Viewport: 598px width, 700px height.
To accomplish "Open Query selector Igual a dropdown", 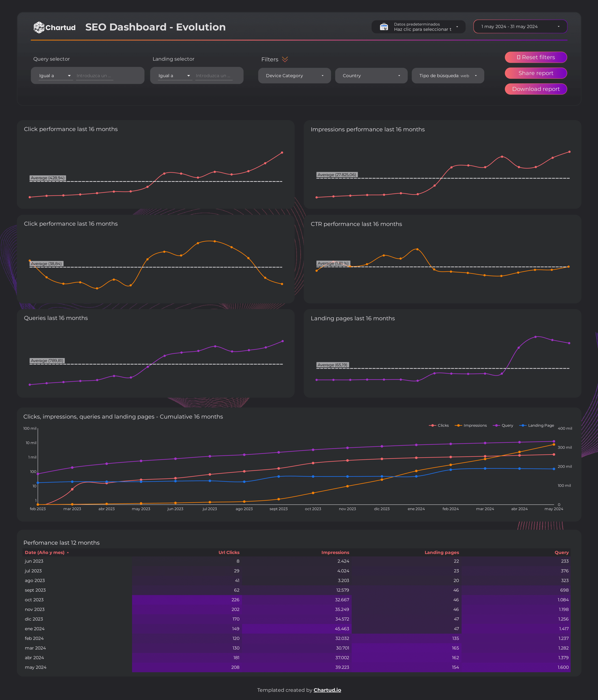I will [55, 76].
